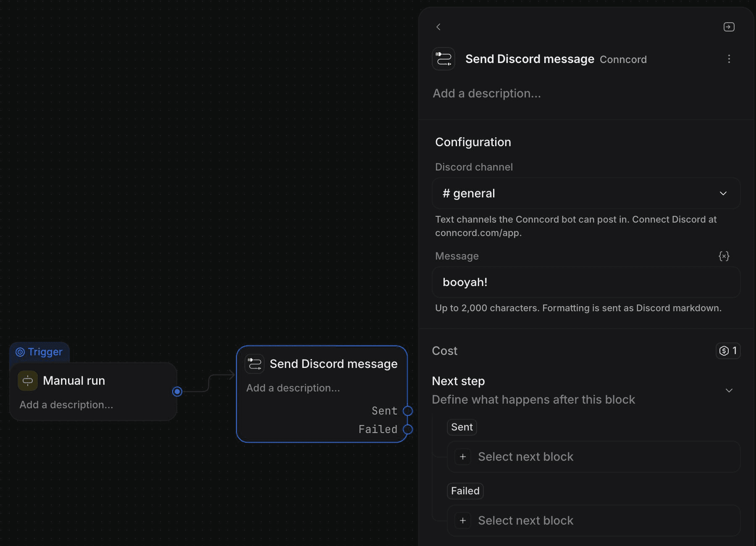Click the Discord channel field label
The width and height of the screenshot is (756, 546).
coord(474,167)
